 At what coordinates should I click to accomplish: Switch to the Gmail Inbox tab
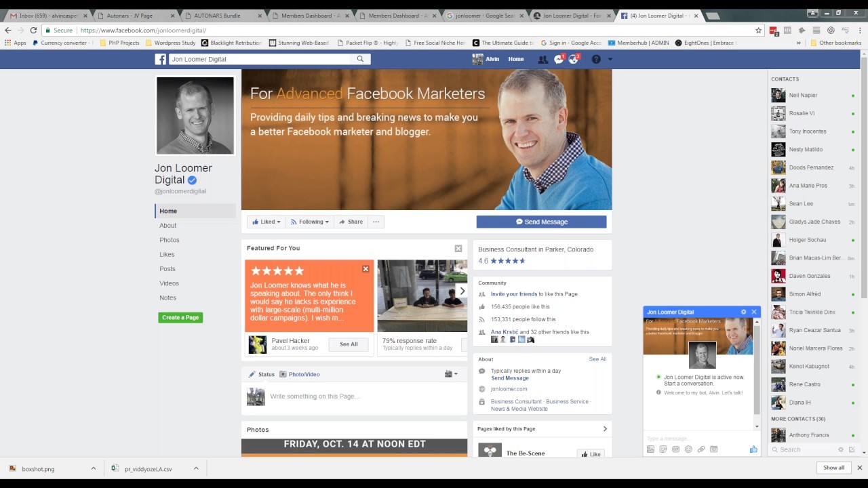46,16
